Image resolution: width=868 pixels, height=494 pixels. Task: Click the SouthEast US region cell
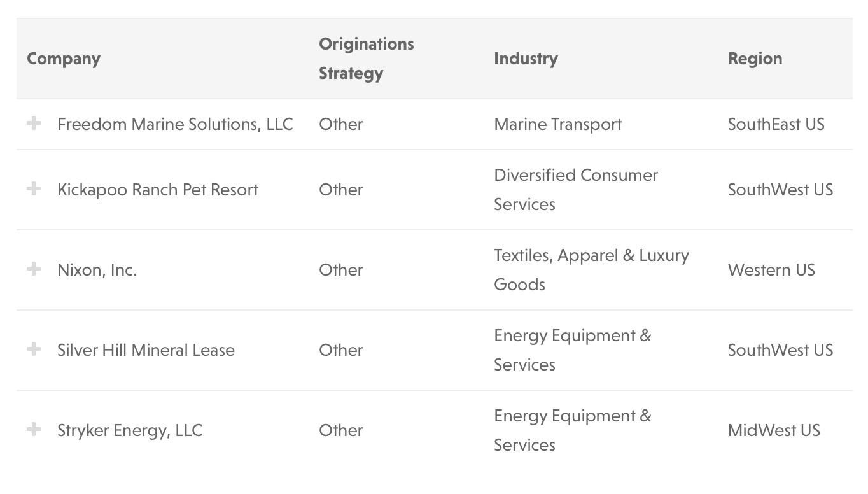pyautogui.click(x=776, y=124)
